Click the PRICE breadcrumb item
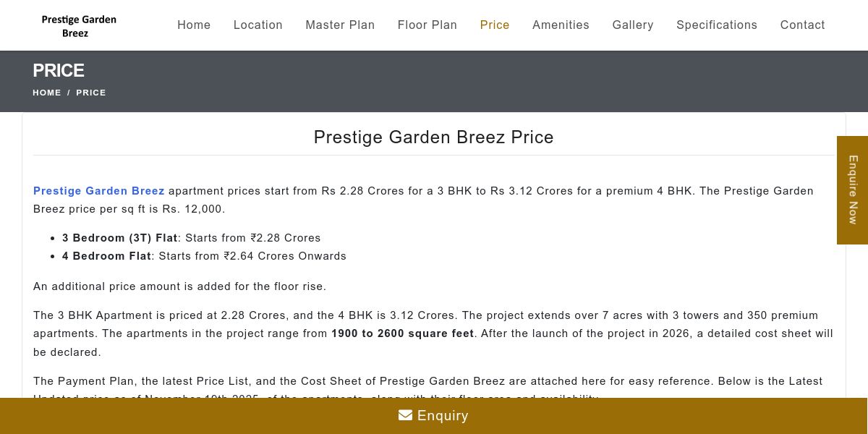 click(x=91, y=93)
